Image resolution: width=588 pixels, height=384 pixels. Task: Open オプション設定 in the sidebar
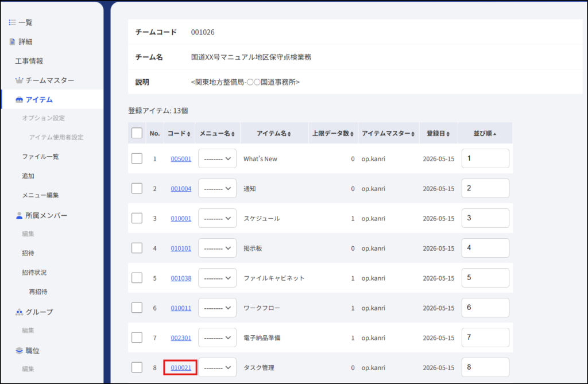[x=43, y=118]
